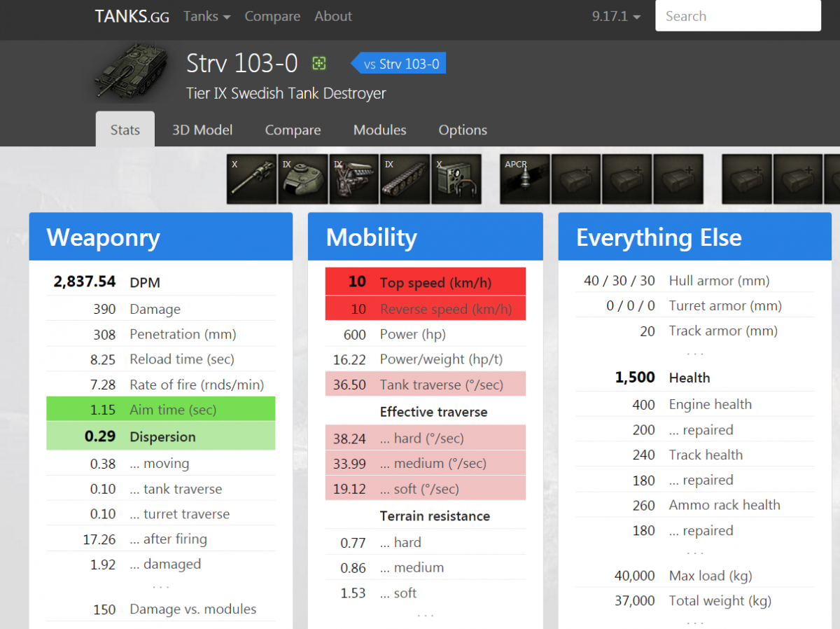Click the green Aim time (sec) row

point(161,409)
